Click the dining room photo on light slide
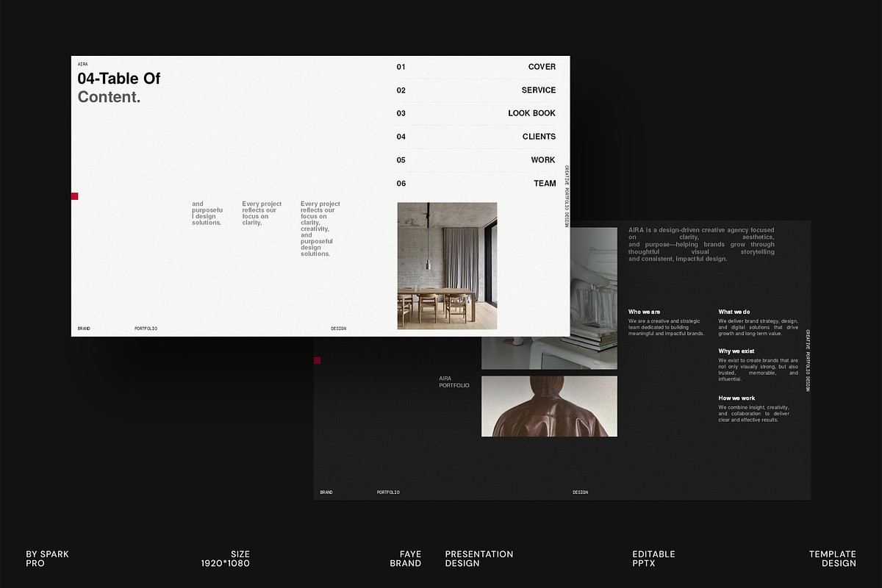The height and width of the screenshot is (588, 882). 447,266
